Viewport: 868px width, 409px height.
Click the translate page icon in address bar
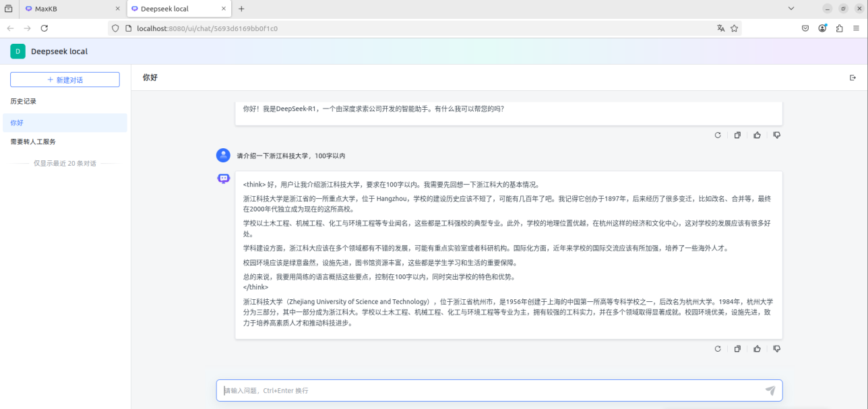tap(721, 28)
